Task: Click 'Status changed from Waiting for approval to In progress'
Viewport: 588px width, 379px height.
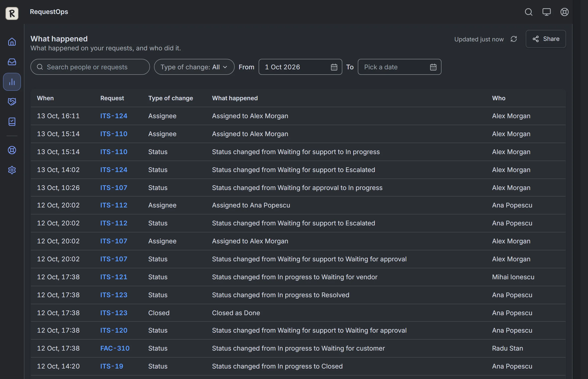Action: coord(297,188)
